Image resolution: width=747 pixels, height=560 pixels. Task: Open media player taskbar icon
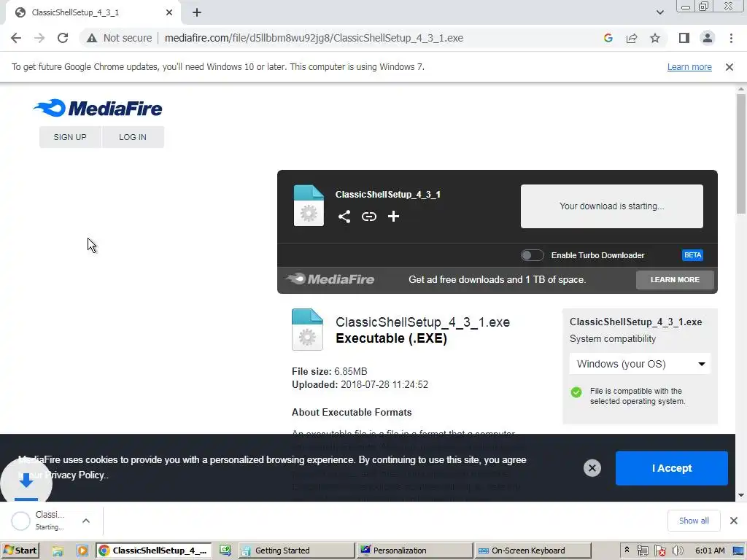point(82,551)
